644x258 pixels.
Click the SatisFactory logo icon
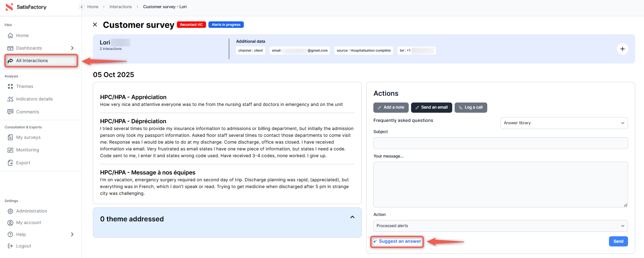click(10, 7)
